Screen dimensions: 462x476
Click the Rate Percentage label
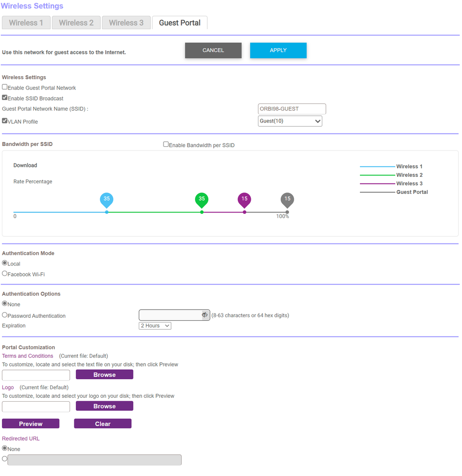click(33, 182)
